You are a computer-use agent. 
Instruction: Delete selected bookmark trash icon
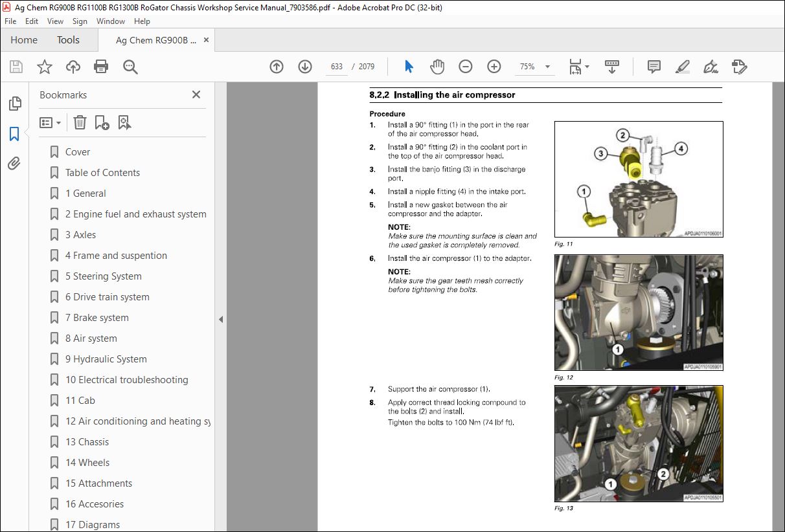pos(80,122)
